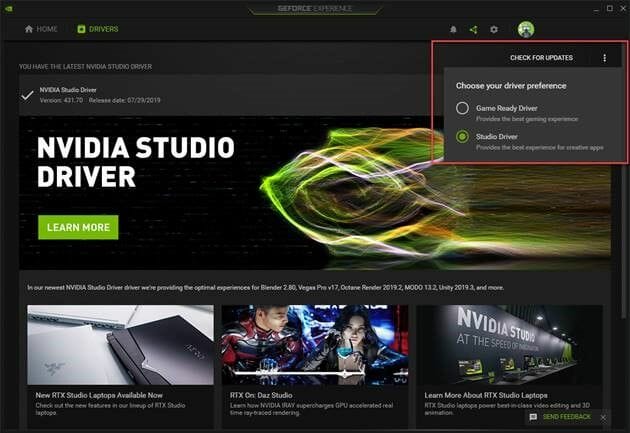This screenshot has height=433, width=630.
Task: Click the Razer laptop thumbnail
Action: coord(121,345)
